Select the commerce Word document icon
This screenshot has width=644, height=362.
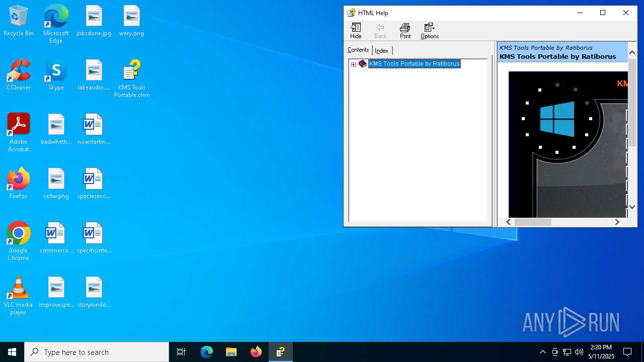56,238
